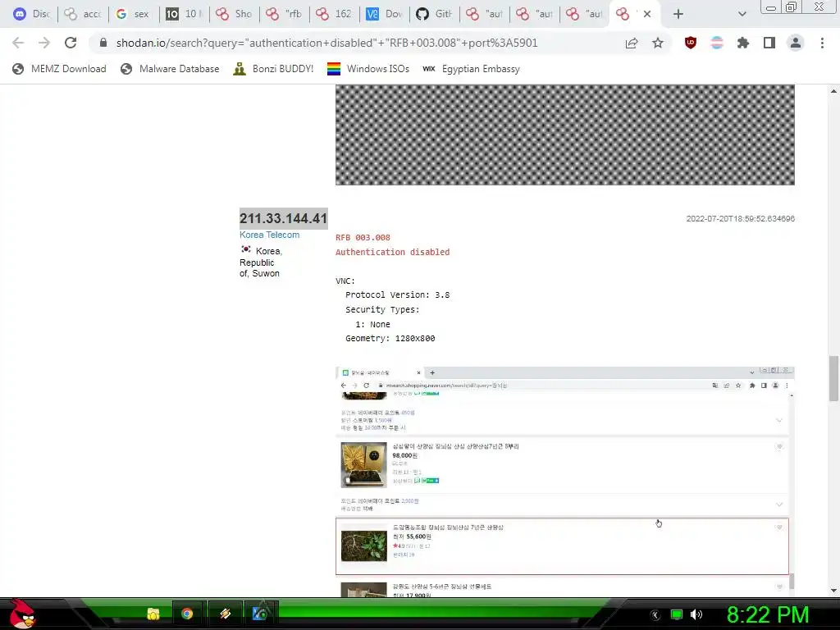The width and height of the screenshot is (840, 630).
Task: Share this page using the share icon
Action: click(632, 43)
